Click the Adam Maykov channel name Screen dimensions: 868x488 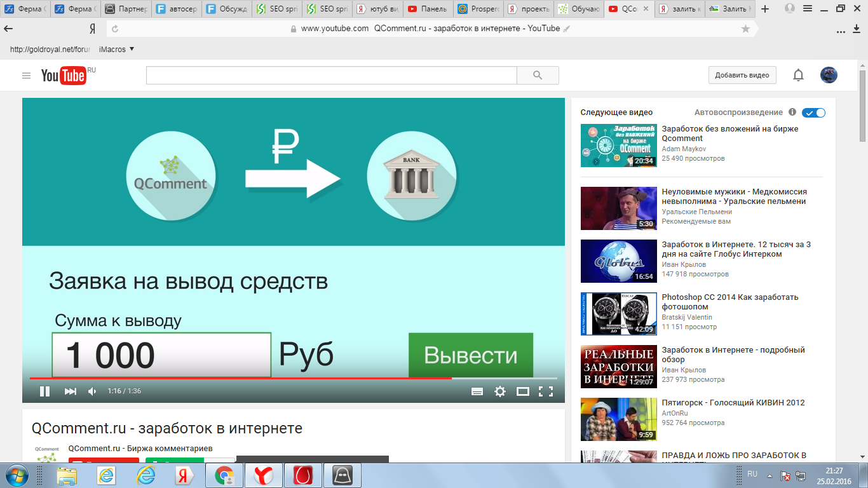tap(684, 149)
